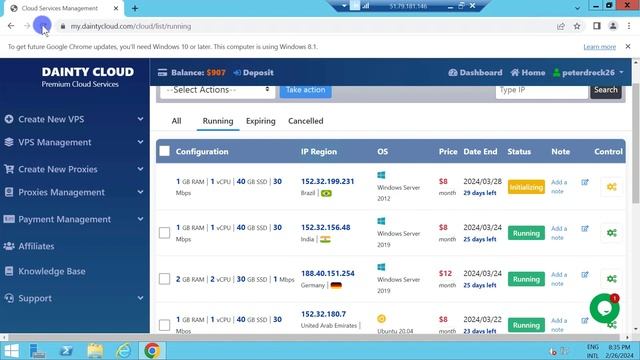The width and height of the screenshot is (640, 360).
Task: Open PowerShell from taskbar
Action: pyautogui.click(x=66, y=351)
